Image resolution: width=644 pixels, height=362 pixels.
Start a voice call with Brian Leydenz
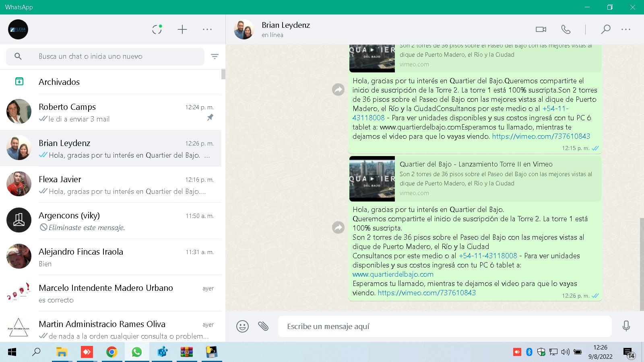click(x=566, y=29)
